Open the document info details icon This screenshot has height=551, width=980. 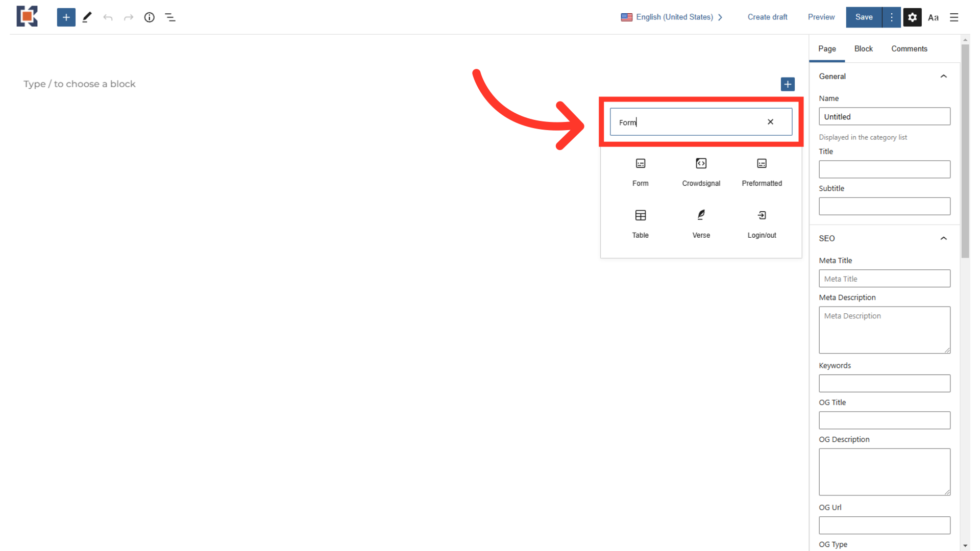[x=149, y=17]
